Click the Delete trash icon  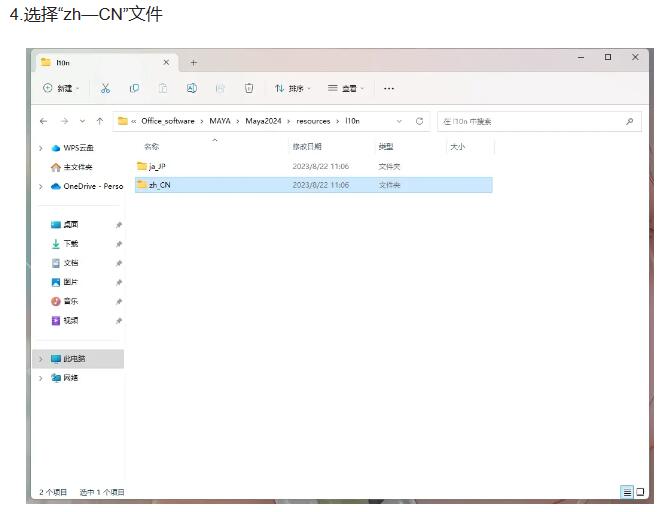[249, 88]
